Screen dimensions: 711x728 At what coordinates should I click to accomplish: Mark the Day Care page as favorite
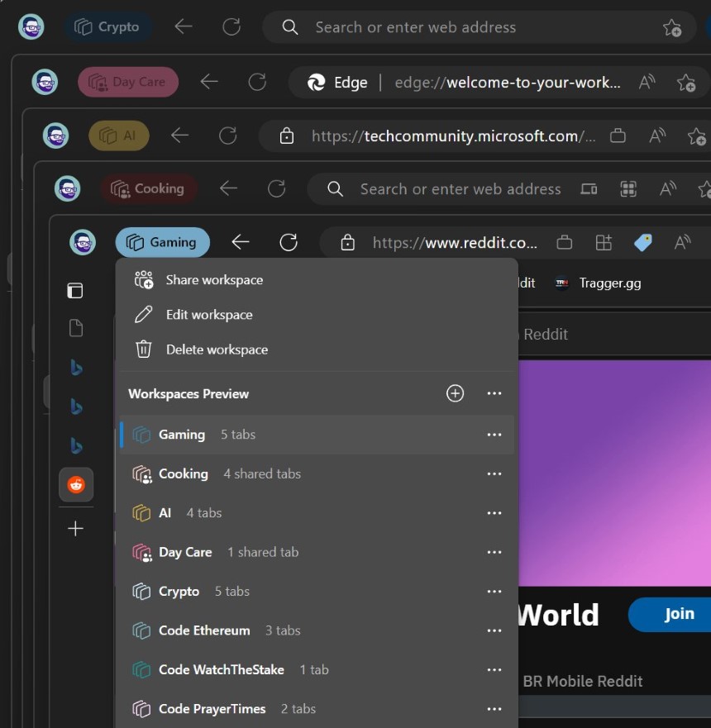pyautogui.click(x=687, y=83)
